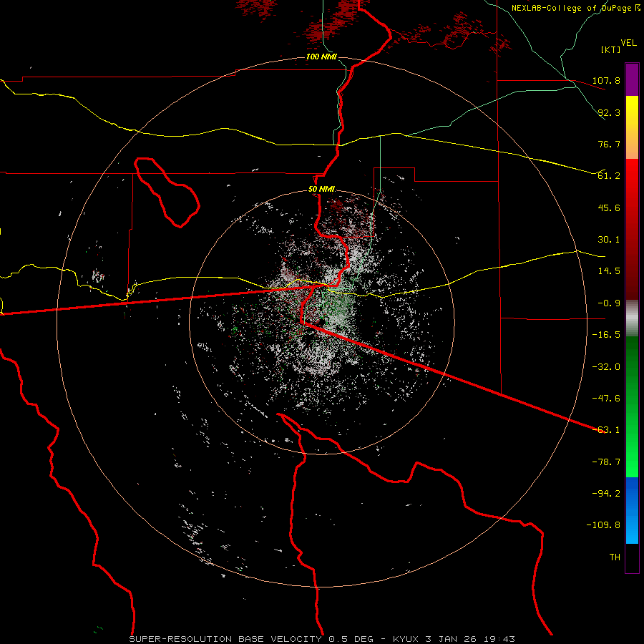Click the 50 NMI range ring label
Image resolution: width=644 pixels, height=644 pixels.
coord(321,190)
